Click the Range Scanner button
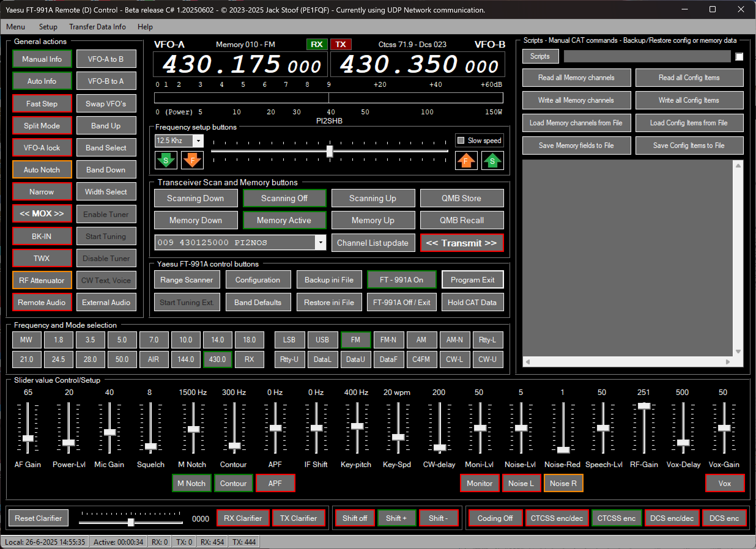The image size is (756, 549). [x=187, y=280]
